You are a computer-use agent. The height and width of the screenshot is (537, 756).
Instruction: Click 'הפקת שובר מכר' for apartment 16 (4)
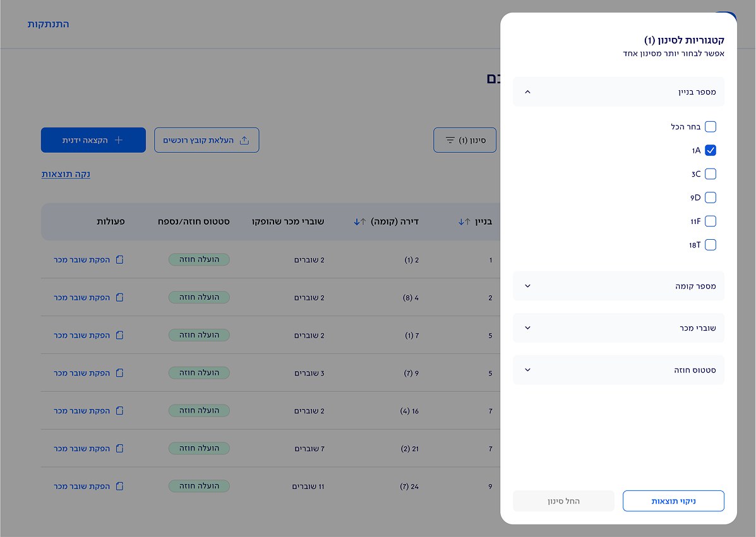(x=88, y=411)
